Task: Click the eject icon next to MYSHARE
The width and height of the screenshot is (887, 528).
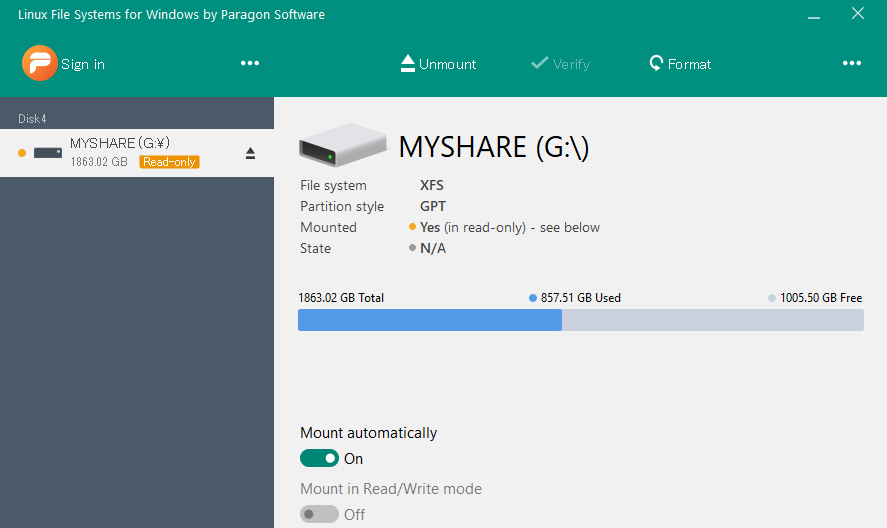Action: (250, 153)
